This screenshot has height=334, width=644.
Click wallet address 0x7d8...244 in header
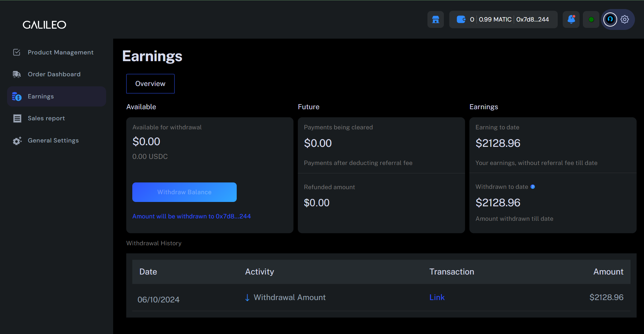(533, 19)
